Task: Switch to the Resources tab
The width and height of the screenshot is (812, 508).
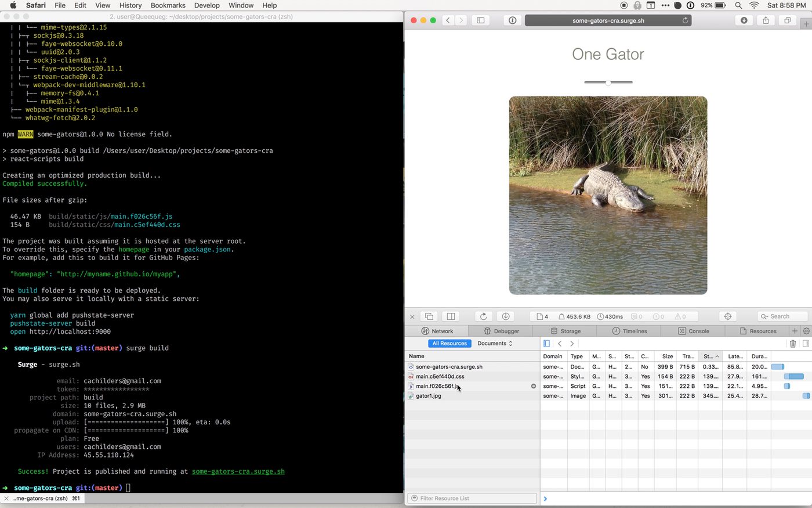Action: [x=758, y=331]
